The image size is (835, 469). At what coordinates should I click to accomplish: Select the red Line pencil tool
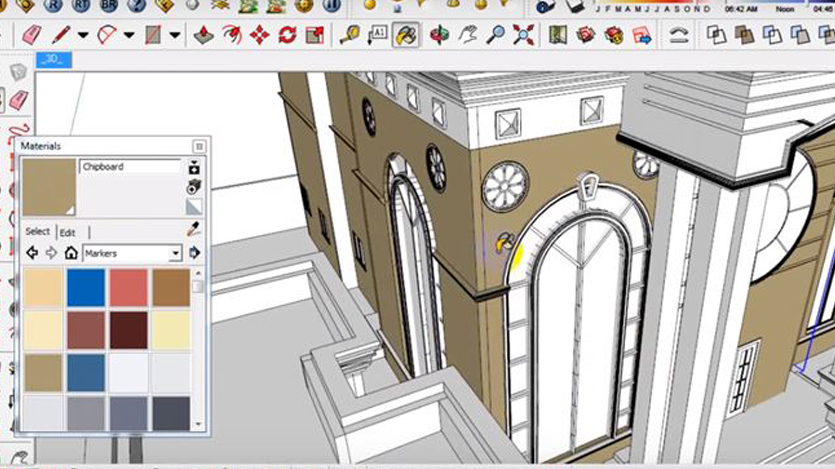click(x=61, y=35)
